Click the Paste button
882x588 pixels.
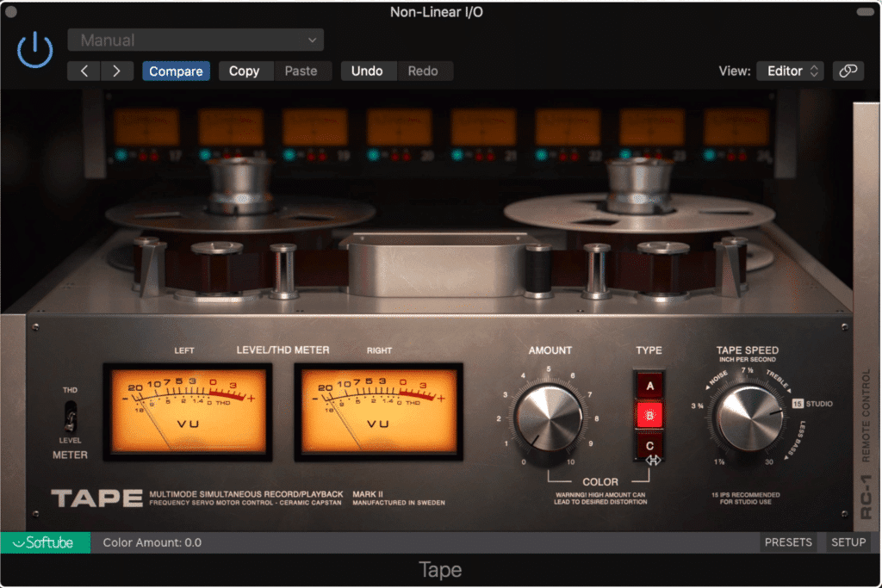[301, 71]
